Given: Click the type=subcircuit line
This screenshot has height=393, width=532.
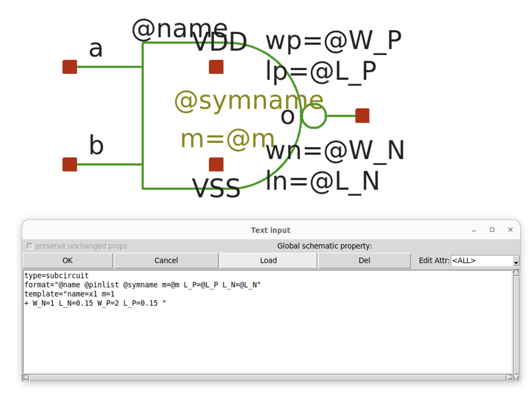Looking at the screenshot, I should 57,275.
